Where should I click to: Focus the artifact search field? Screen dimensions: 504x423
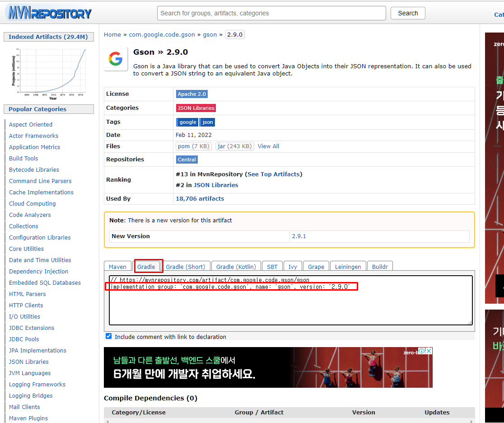pyautogui.click(x=271, y=13)
